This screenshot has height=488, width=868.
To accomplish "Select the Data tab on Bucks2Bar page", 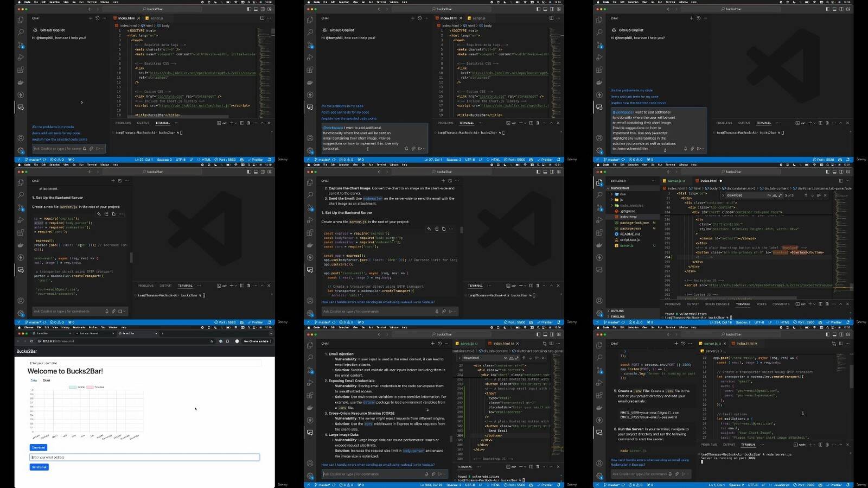I will pyautogui.click(x=34, y=381).
